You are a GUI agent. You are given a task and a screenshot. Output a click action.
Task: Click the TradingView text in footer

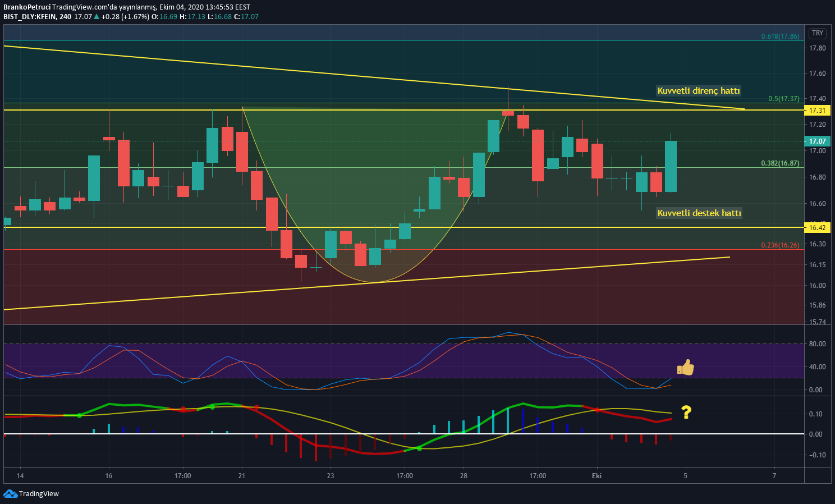39,494
